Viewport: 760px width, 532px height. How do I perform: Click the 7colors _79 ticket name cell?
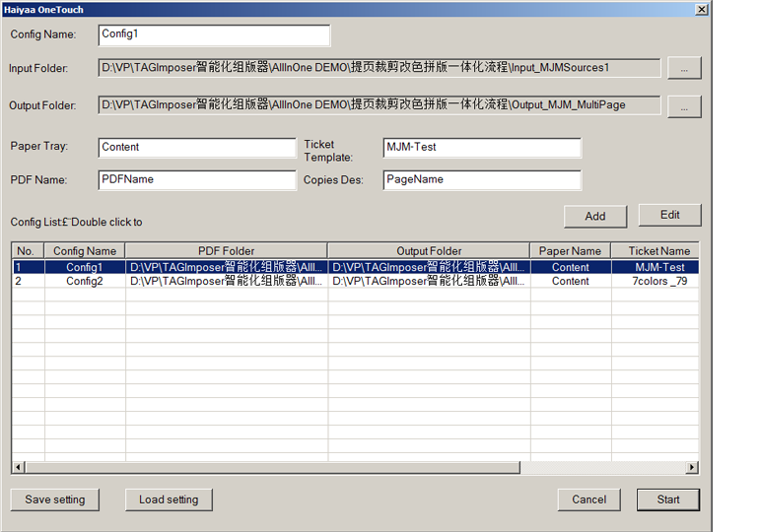point(656,281)
